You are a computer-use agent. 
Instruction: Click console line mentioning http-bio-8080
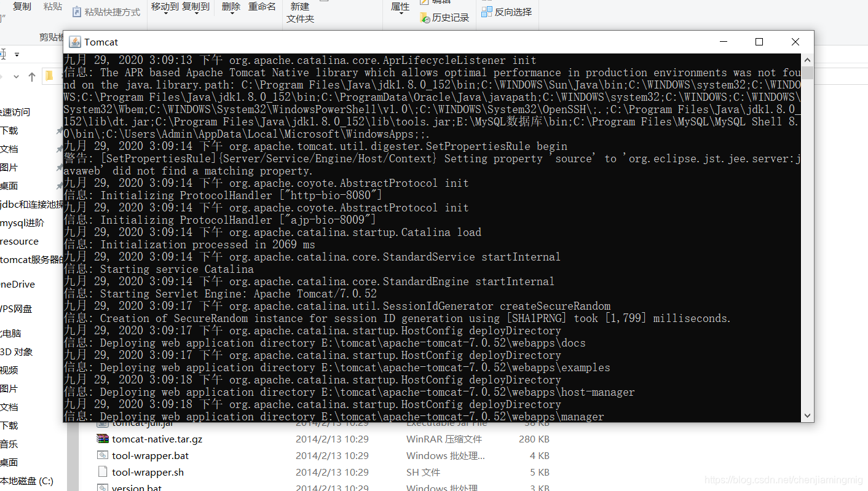(223, 195)
